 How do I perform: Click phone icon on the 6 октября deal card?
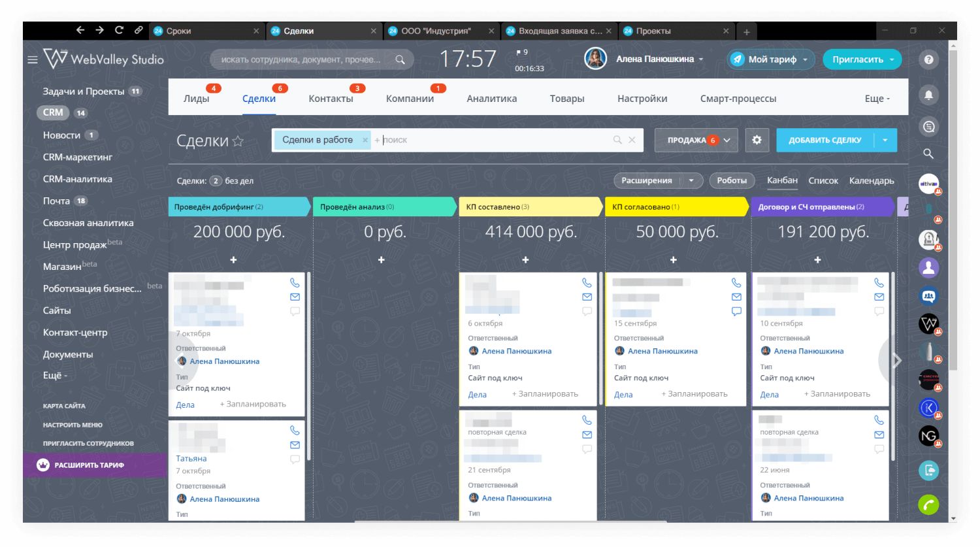point(587,283)
